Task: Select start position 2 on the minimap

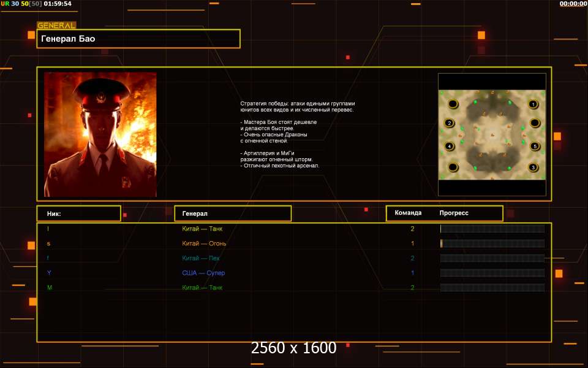Action: pyautogui.click(x=449, y=123)
